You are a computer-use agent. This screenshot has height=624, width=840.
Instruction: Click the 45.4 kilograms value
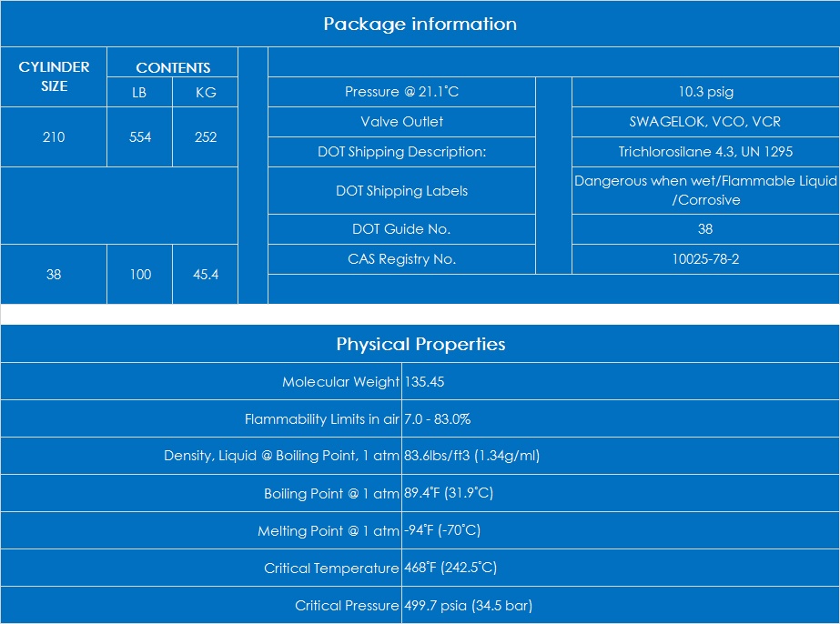pyautogui.click(x=206, y=274)
